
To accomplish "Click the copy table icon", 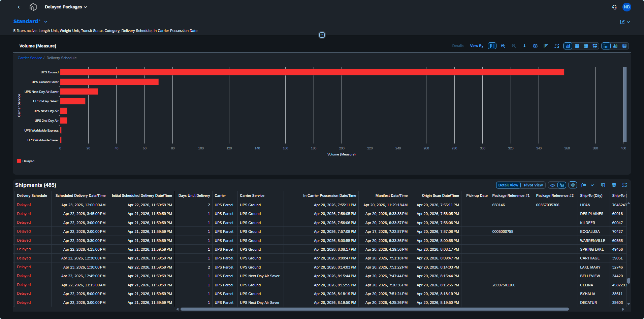I will 603,185.
